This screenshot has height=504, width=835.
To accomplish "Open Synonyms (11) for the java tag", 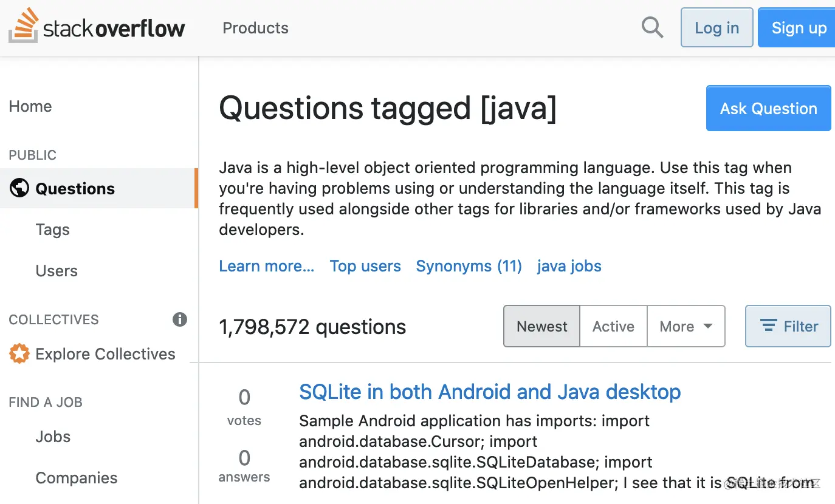I will click(x=469, y=266).
